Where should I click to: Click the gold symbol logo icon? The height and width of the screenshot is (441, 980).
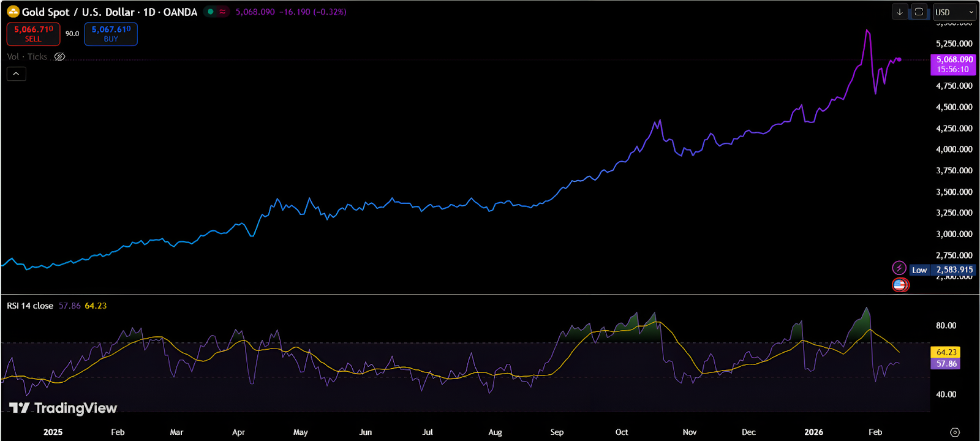tap(13, 11)
